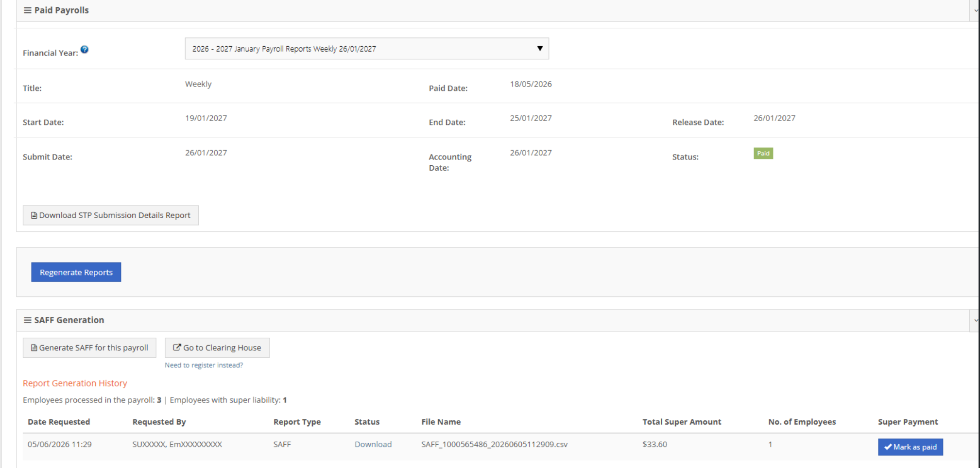Click the No. of Employees column header
This screenshot has width=980, height=468.
pos(802,422)
